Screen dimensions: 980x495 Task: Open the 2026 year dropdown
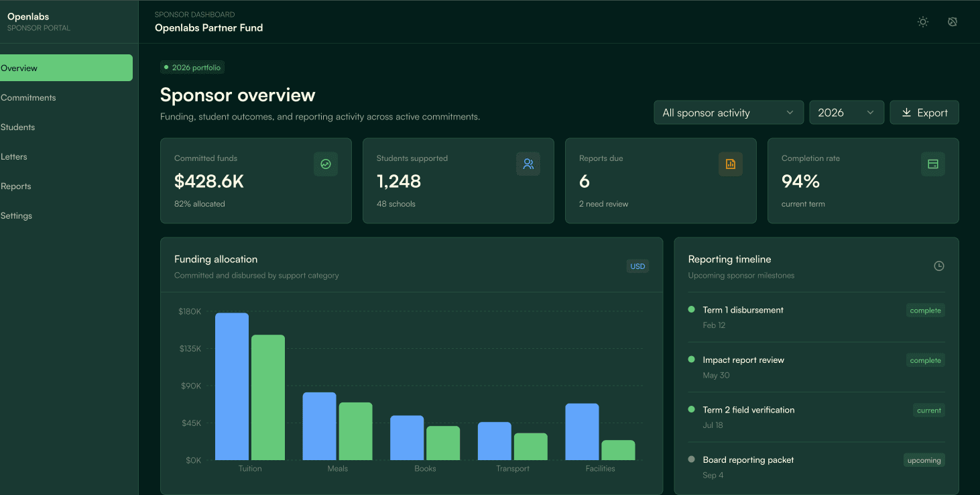tap(847, 113)
